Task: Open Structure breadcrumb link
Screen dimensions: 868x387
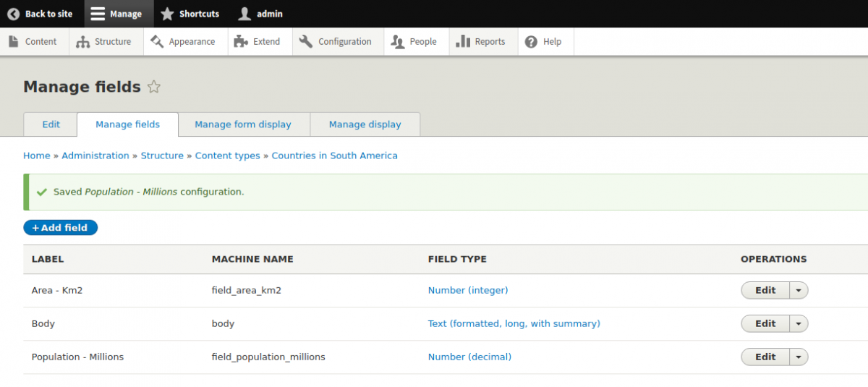Action: tap(162, 156)
